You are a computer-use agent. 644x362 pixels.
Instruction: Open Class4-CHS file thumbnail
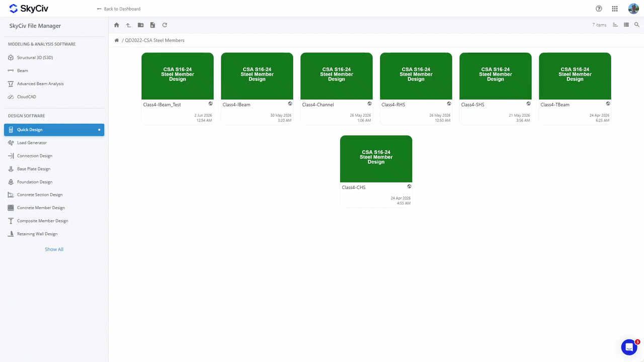[376, 158]
